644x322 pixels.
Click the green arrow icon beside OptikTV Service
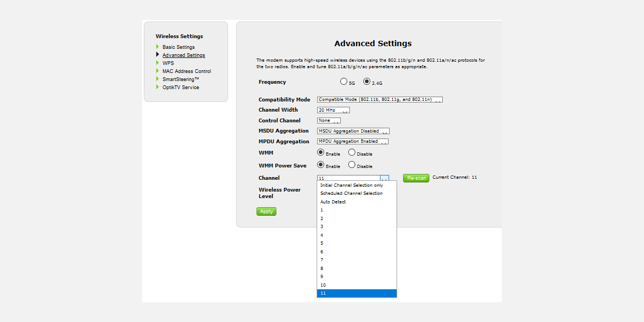point(157,87)
